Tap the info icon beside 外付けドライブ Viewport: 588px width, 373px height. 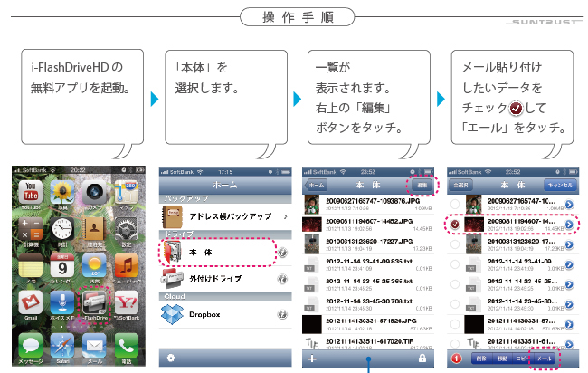tap(282, 279)
